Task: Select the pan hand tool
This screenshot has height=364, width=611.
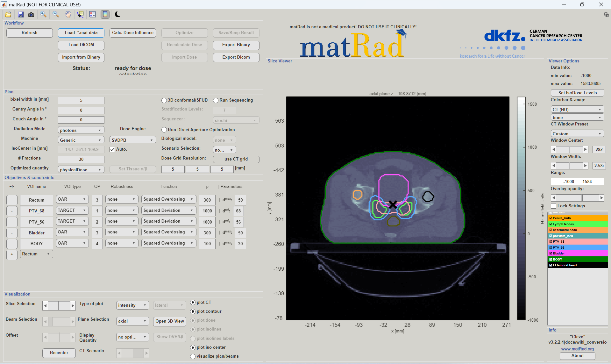Action: [68, 14]
